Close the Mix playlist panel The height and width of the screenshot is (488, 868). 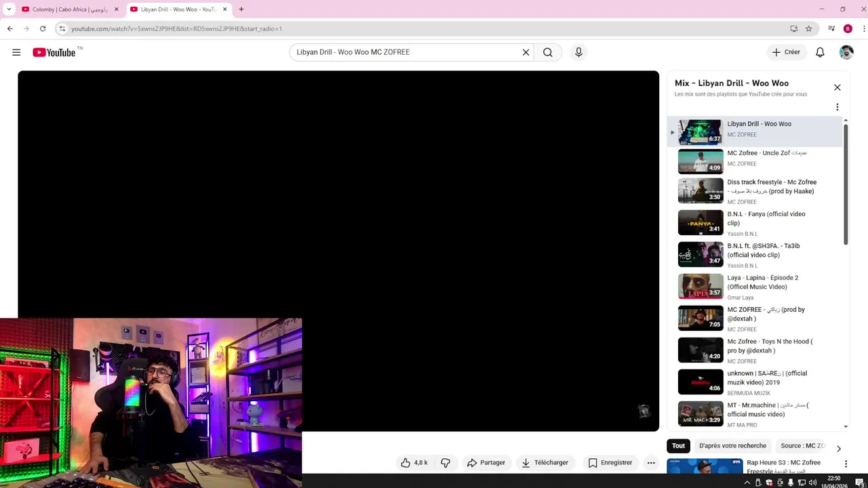[x=837, y=87]
